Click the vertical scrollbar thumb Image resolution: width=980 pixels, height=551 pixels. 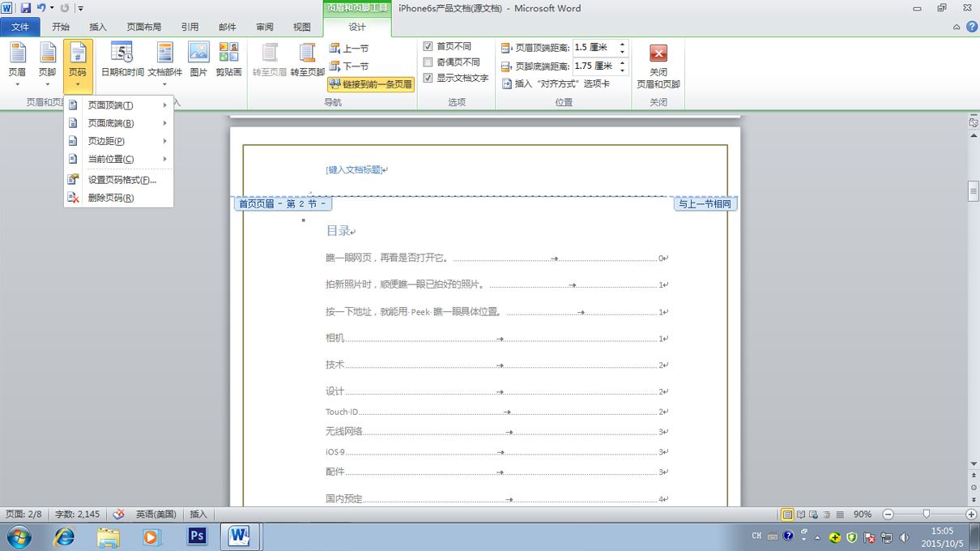(x=974, y=191)
